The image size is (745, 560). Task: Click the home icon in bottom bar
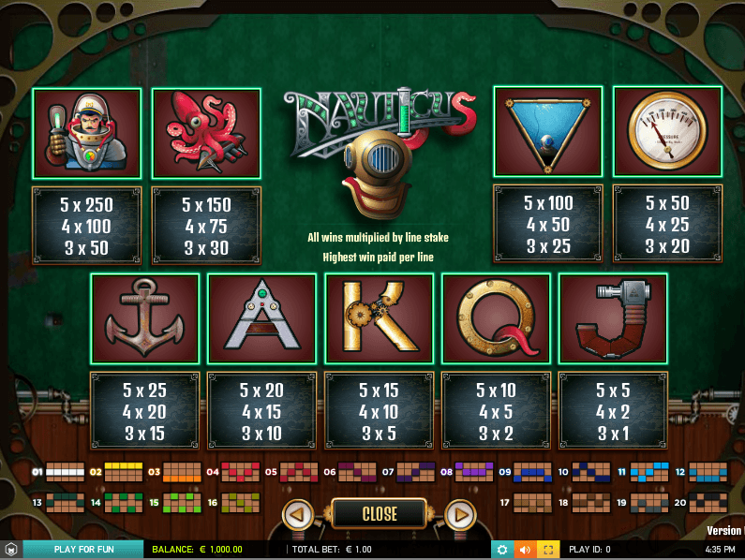click(11, 550)
